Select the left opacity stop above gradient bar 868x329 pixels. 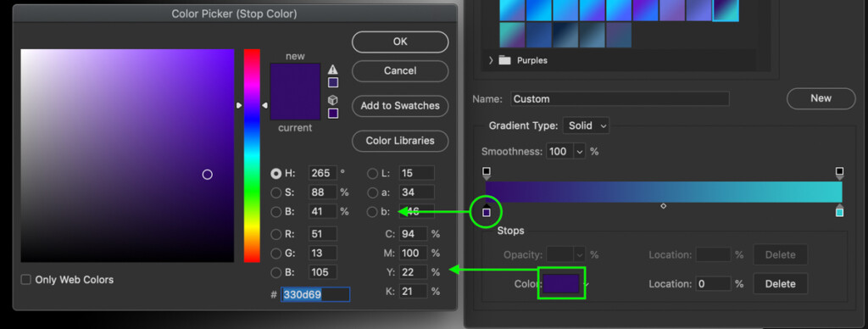click(486, 173)
